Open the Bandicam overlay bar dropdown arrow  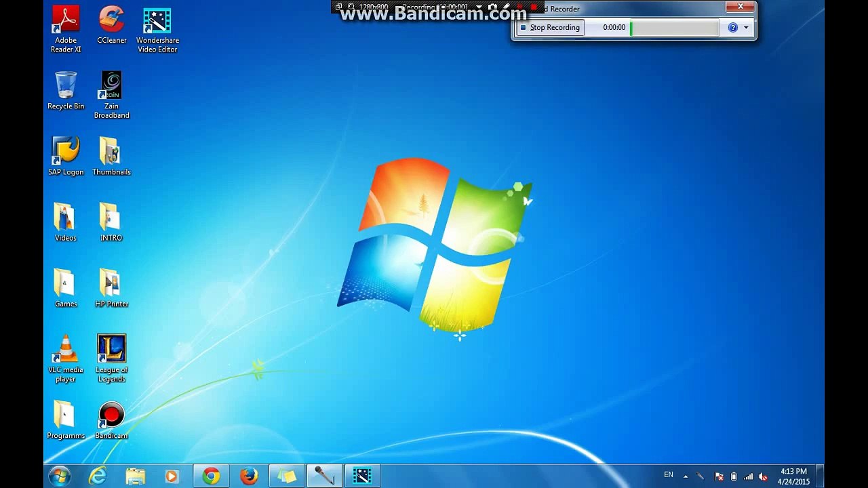tap(479, 7)
